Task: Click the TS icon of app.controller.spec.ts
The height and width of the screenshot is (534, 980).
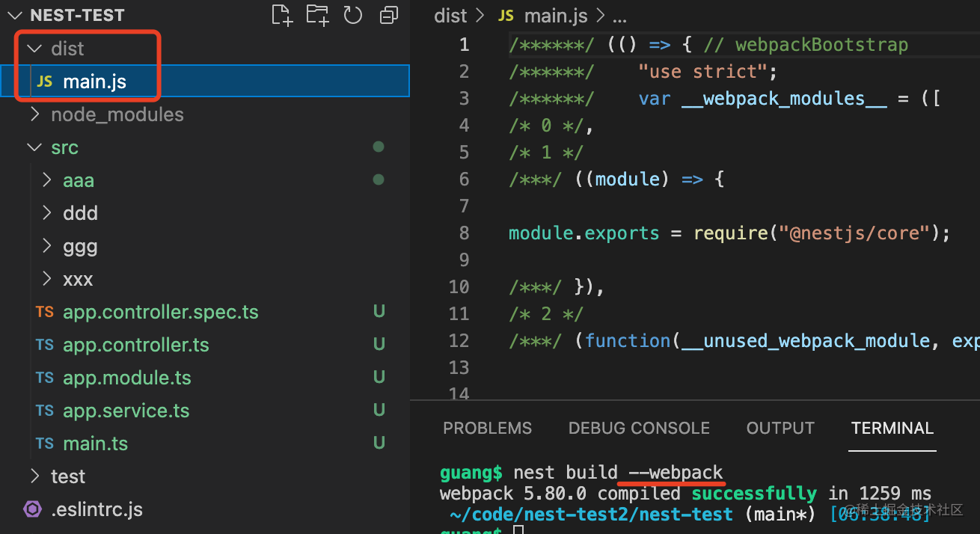Action: tap(45, 312)
